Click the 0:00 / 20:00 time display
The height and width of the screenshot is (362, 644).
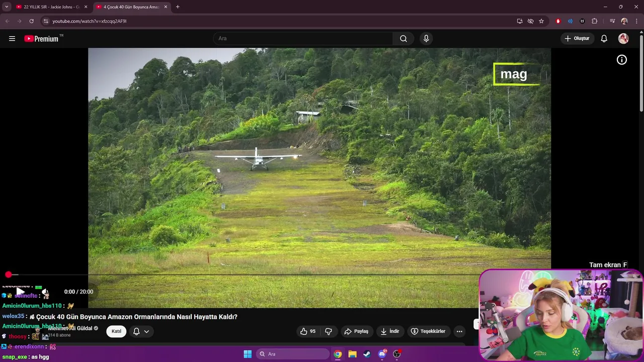78,292
